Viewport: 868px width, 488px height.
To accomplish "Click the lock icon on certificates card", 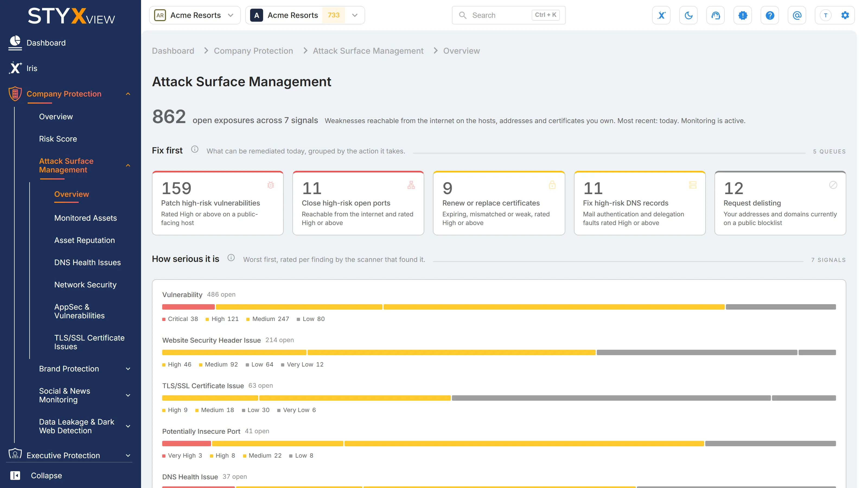I will [552, 185].
